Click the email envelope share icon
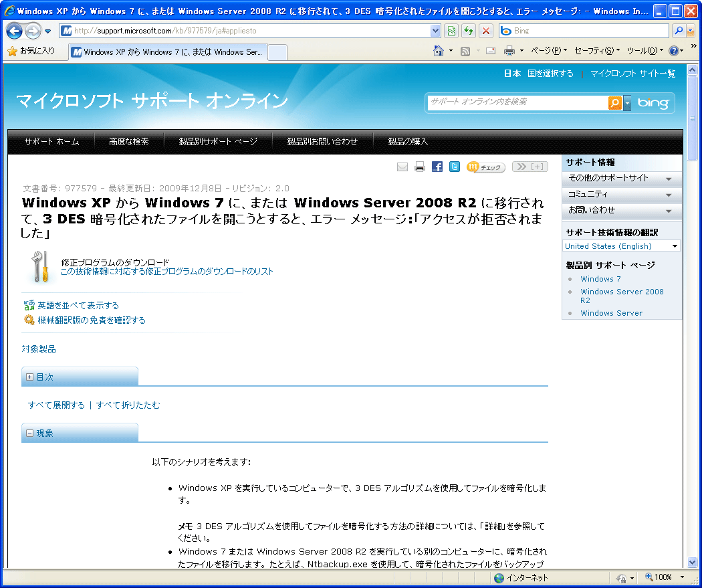Viewport: 702px width, 588px height. coord(402,167)
